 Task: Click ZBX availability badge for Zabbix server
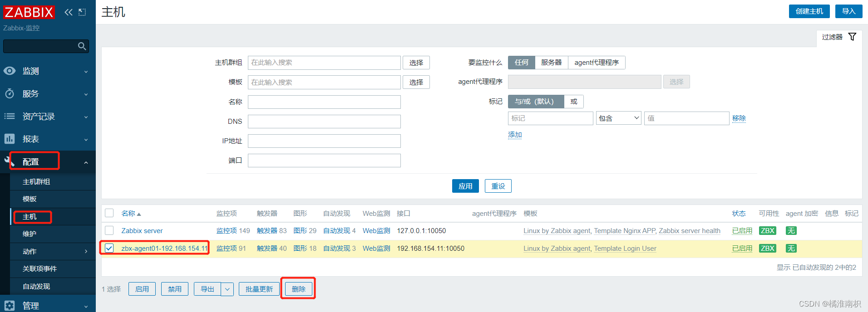click(x=767, y=231)
